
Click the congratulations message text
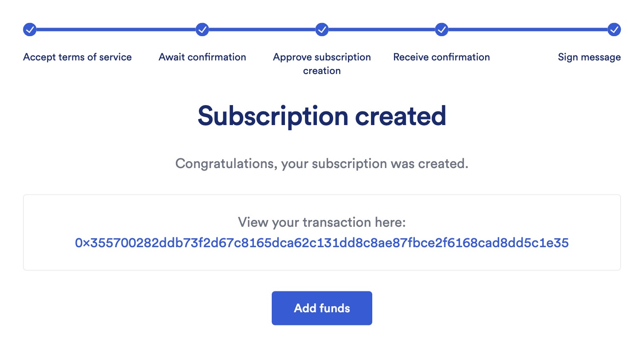tap(322, 163)
